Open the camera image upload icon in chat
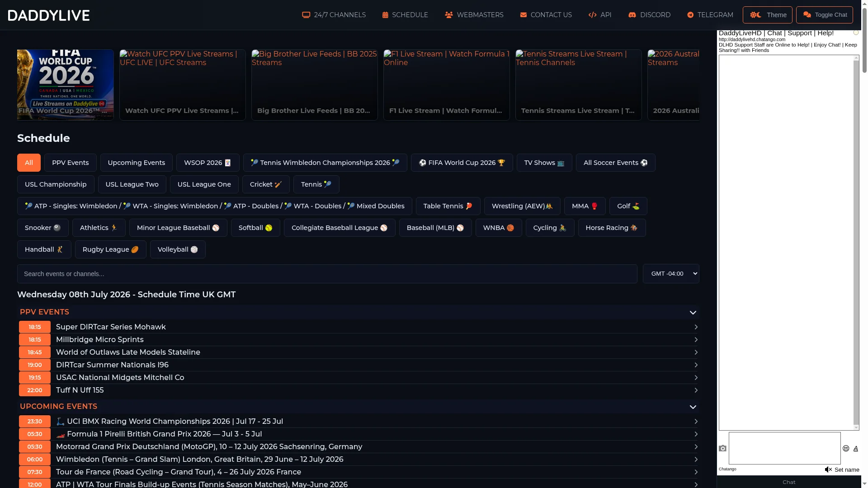Viewport: 868px width, 488px height. (722, 448)
